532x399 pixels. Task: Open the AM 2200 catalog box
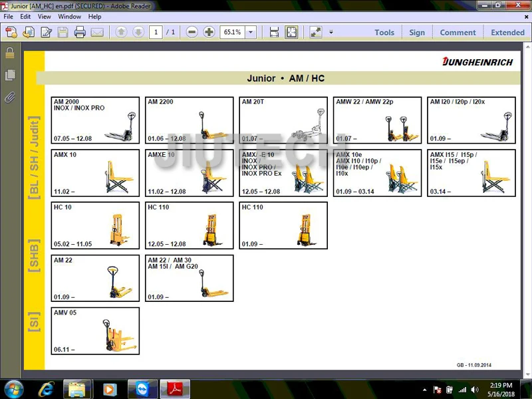[189, 120]
